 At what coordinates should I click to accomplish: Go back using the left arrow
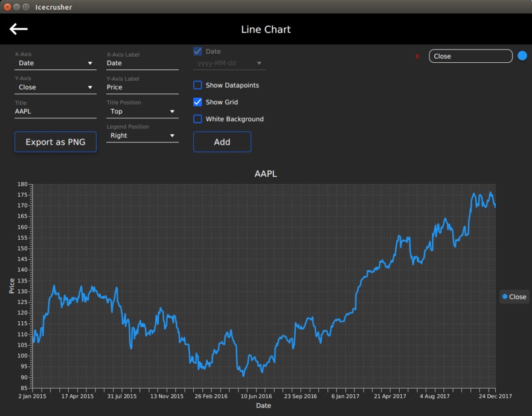click(18, 29)
